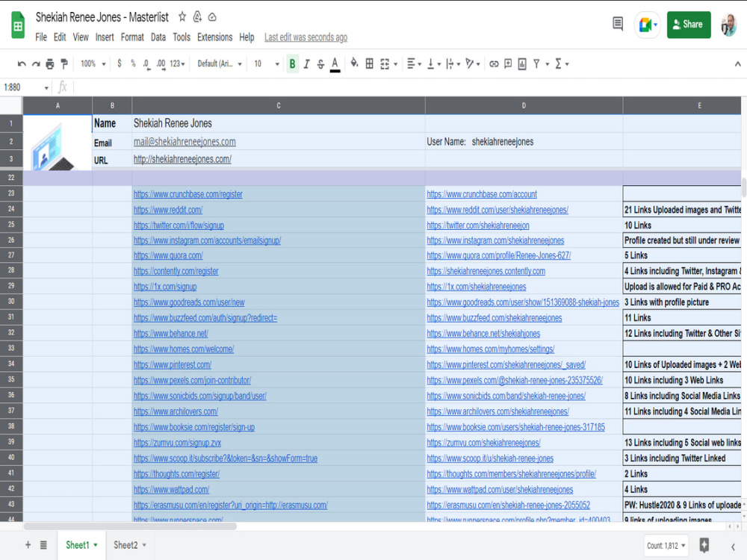Open the Text wrapping dropdown
The image size is (747, 560).
pos(453,63)
